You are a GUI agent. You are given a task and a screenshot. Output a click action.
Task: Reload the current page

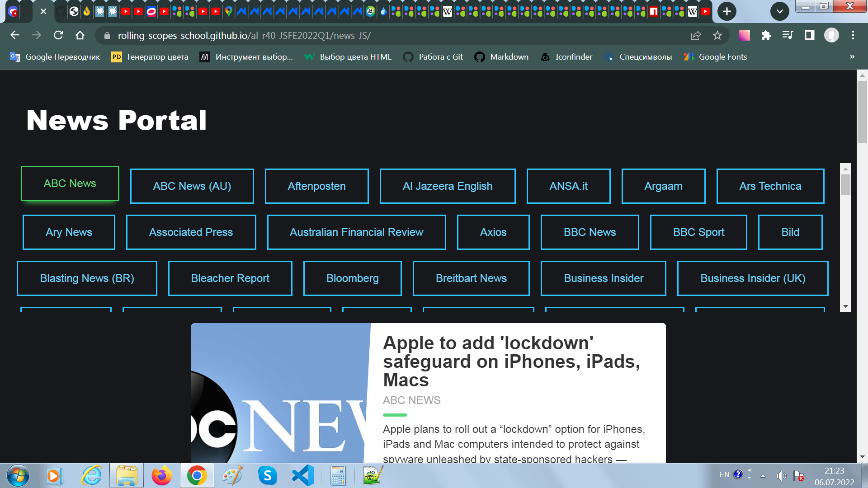58,35
